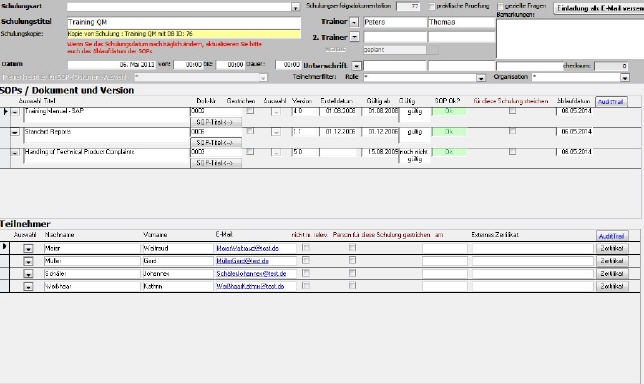Open Auswahl dropdown for participant Meier
The width and height of the screenshot is (644, 384).
coord(28,248)
